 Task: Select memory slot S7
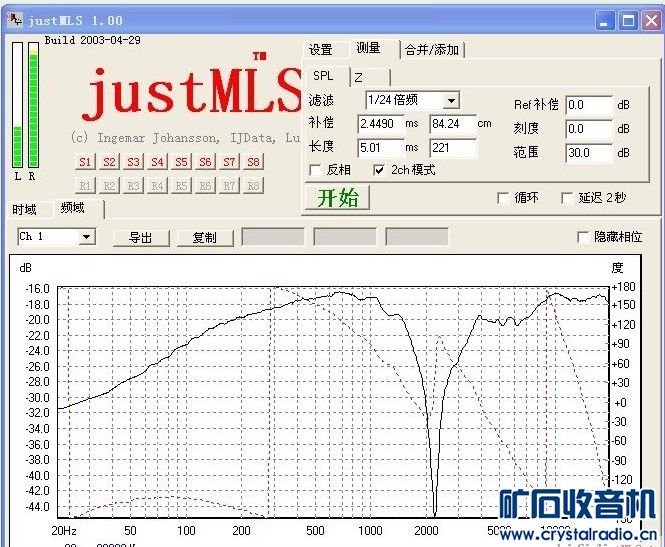click(x=229, y=162)
